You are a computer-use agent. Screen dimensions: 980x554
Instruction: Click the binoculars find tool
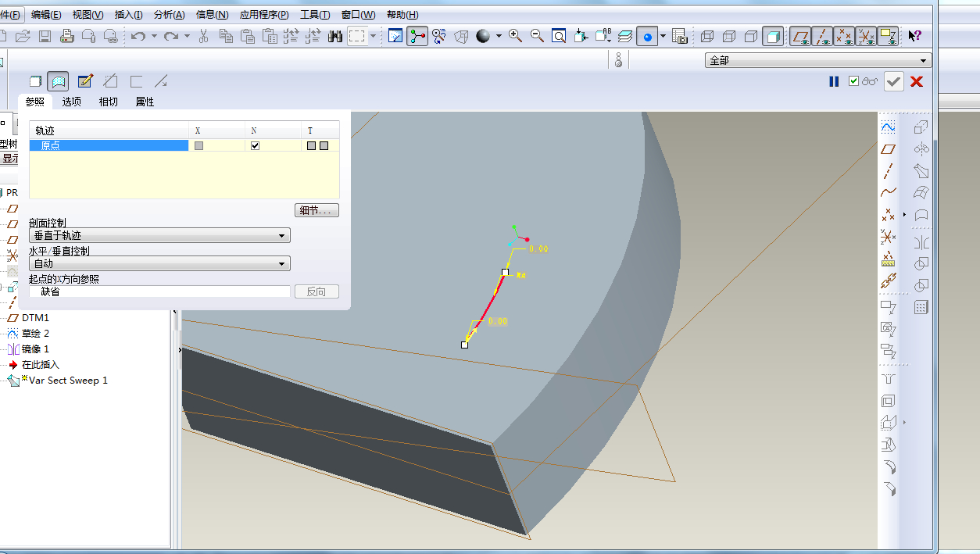(335, 36)
